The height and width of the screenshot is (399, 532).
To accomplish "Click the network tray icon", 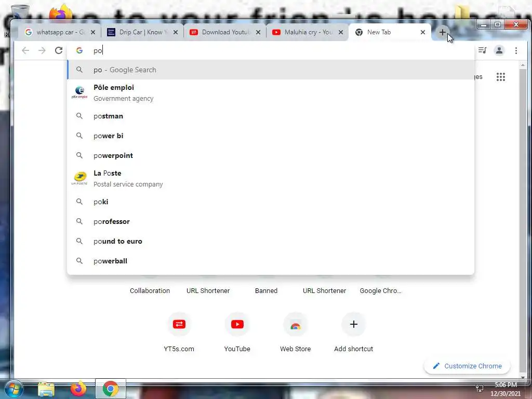I will coord(480,389).
